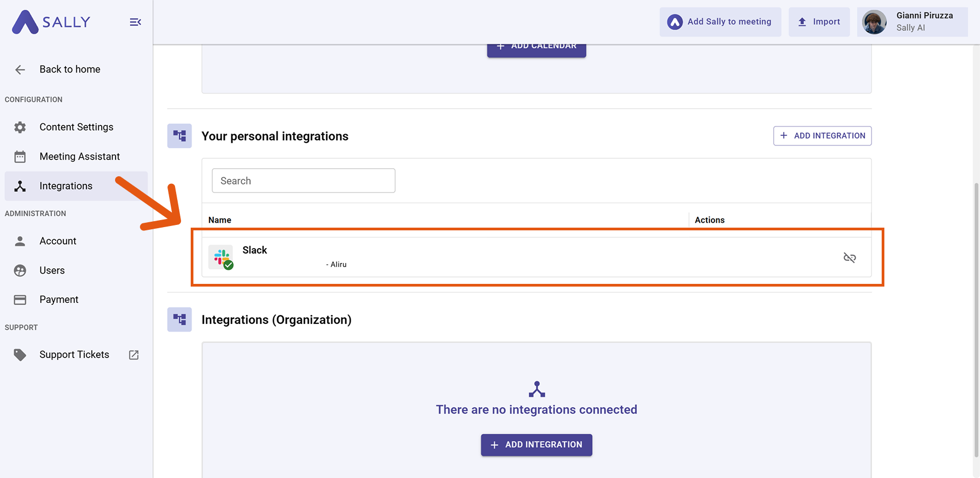Click the unlink icon for Slack
Screen dimensions: 980x478
(849, 257)
